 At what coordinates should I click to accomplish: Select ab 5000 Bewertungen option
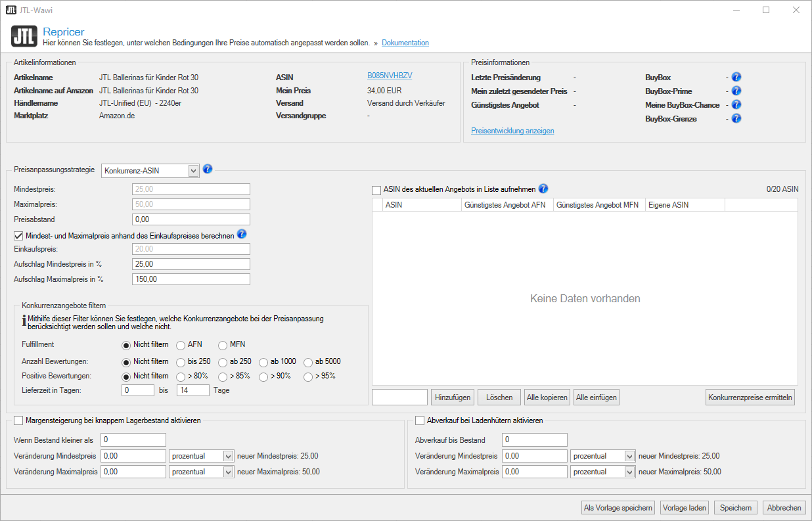308,362
